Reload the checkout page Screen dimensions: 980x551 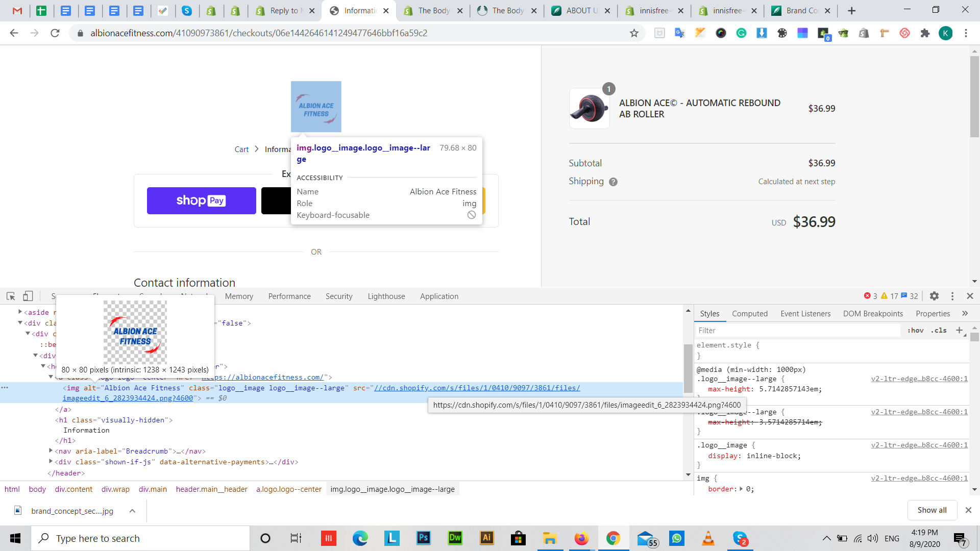pyautogui.click(x=55, y=33)
